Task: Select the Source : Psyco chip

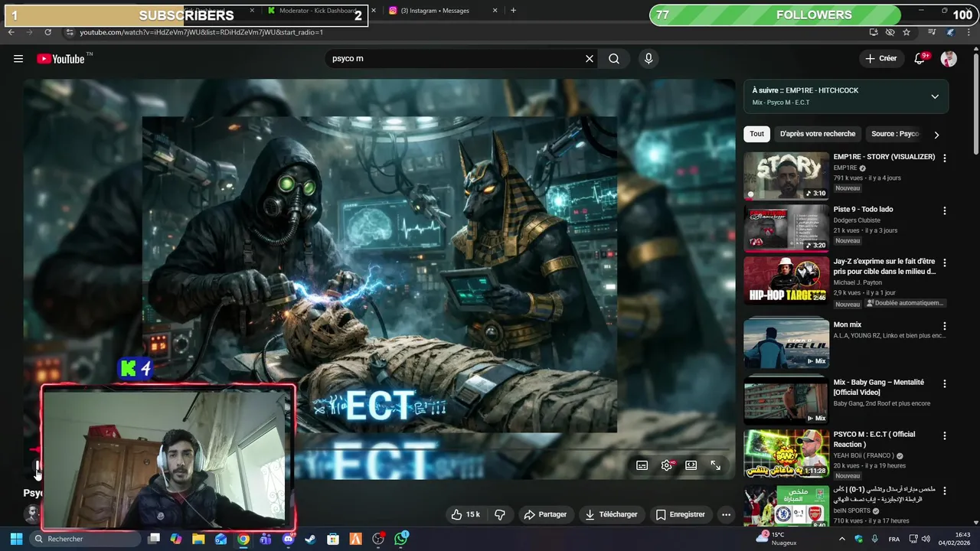Action: coord(894,134)
